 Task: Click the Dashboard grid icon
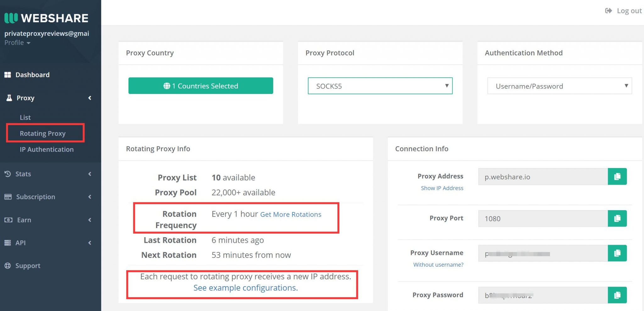coord(8,75)
